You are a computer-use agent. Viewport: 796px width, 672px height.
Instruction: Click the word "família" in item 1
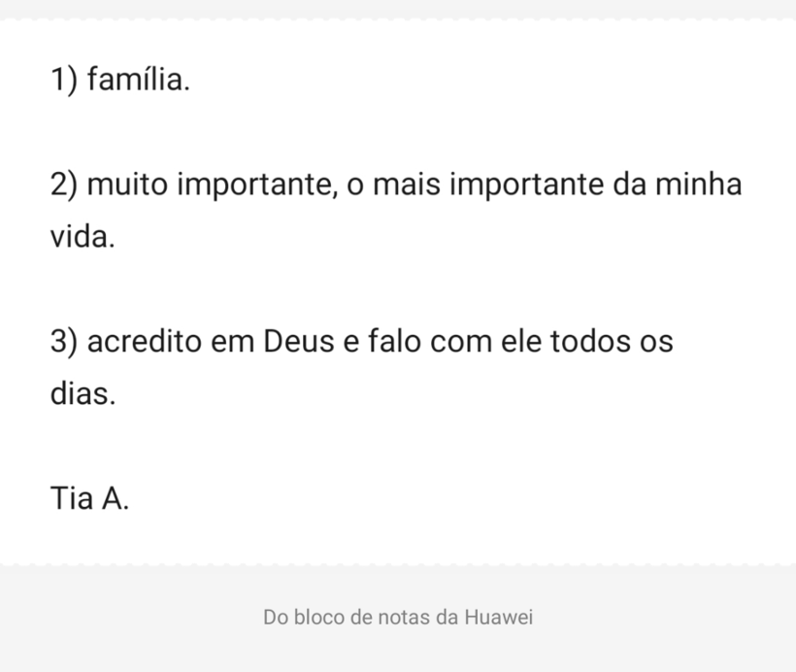[x=139, y=80]
